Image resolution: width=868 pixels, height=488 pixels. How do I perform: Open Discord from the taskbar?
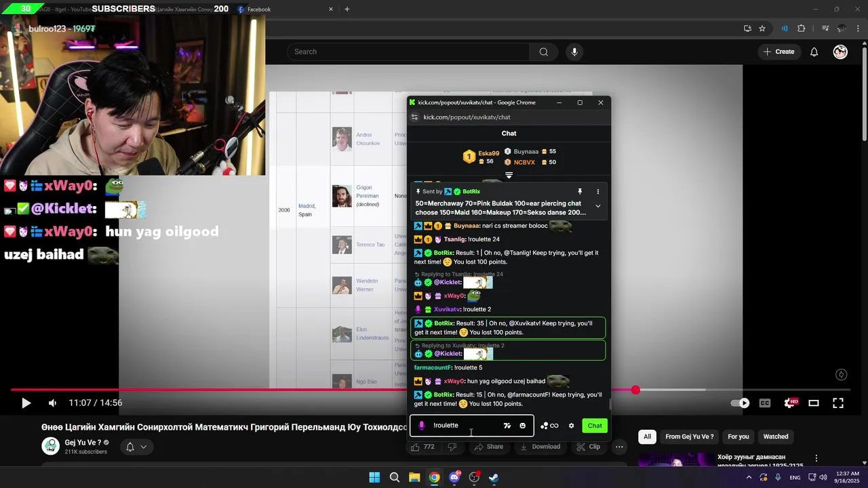pos(454,477)
